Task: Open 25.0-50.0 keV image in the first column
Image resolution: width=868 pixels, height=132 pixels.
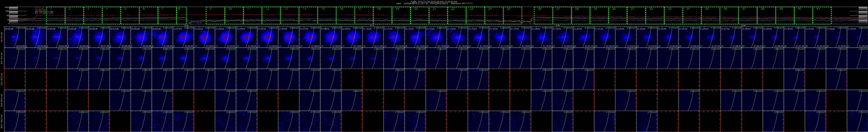Action: [x=15, y=100]
